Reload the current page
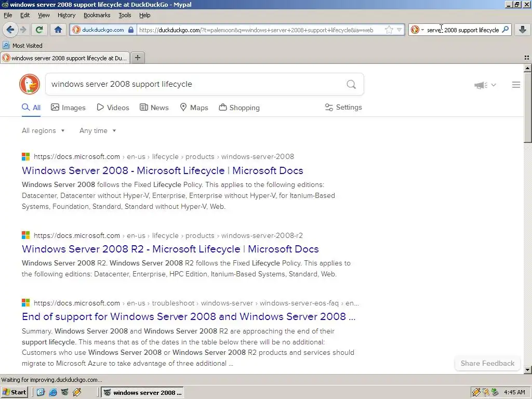Image resolution: width=532 pixels, height=399 pixels. [x=39, y=30]
